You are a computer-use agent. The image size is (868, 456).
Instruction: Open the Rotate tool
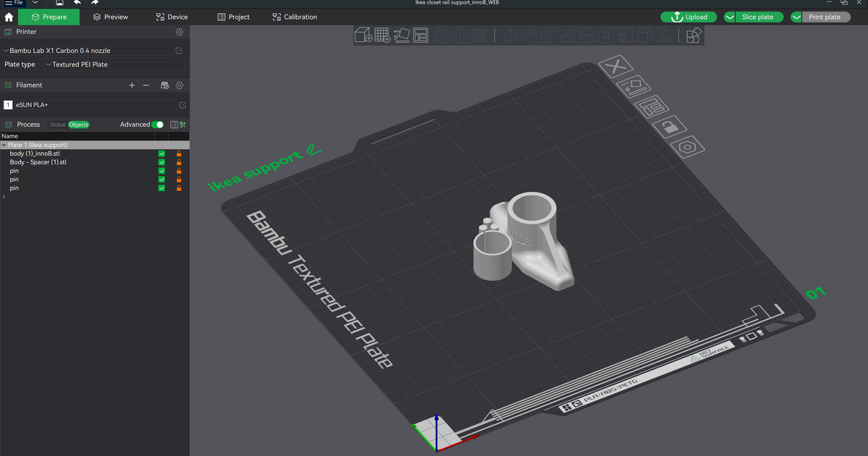coord(529,35)
